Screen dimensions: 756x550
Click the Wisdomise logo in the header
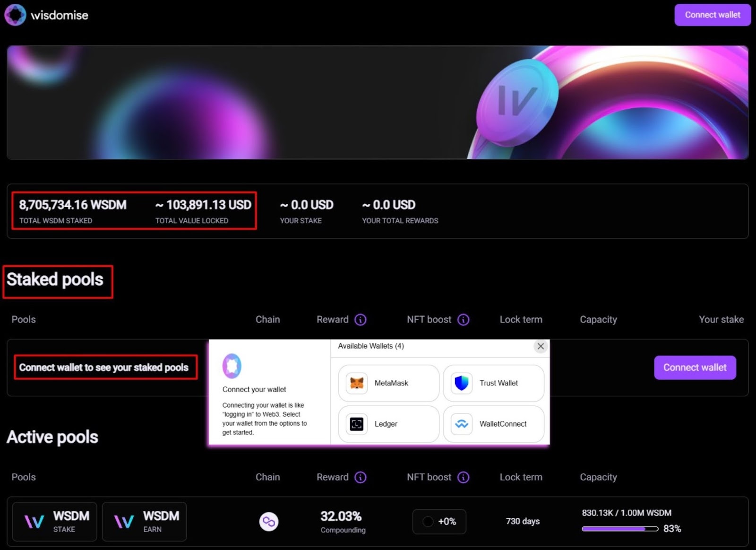(x=46, y=15)
